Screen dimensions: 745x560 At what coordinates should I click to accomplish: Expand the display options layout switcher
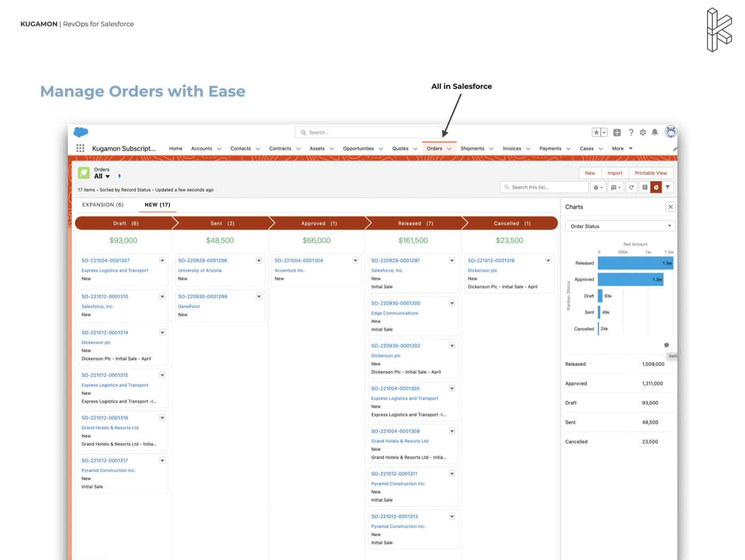(x=615, y=187)
